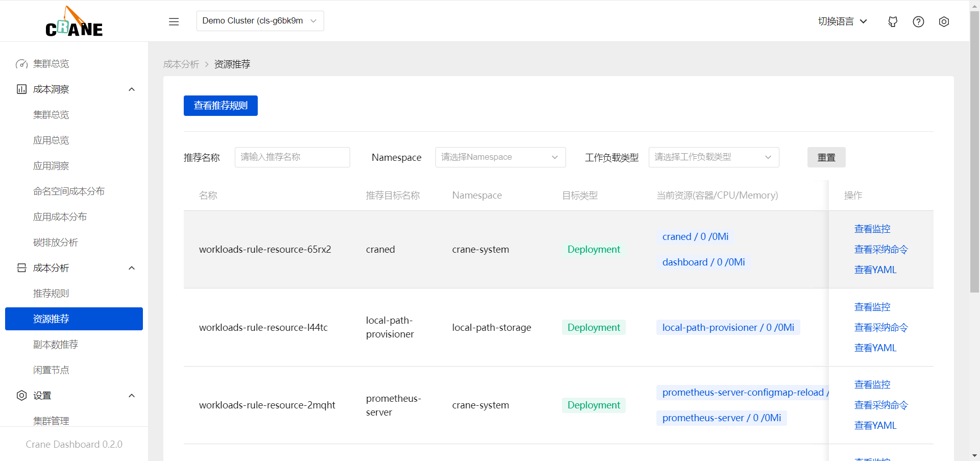This screenshot has width=980, height=461.
Task: Click 查看YAML for workloads-rule-resource-l44tc
Action: [875, 348]
